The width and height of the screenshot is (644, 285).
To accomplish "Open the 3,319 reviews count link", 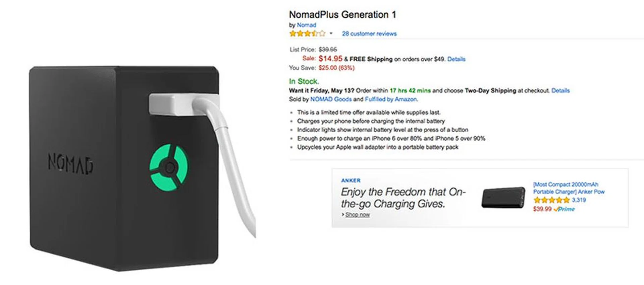I will point(579,200).
